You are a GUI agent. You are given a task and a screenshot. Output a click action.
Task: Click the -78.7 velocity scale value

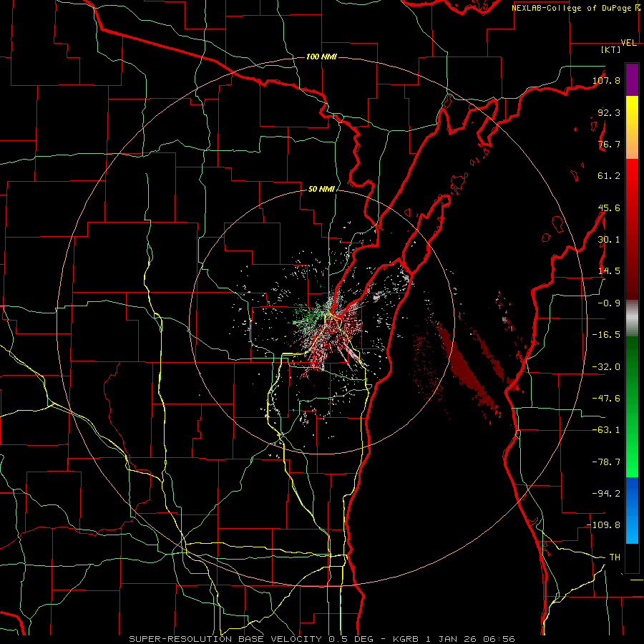coord(606,462)
